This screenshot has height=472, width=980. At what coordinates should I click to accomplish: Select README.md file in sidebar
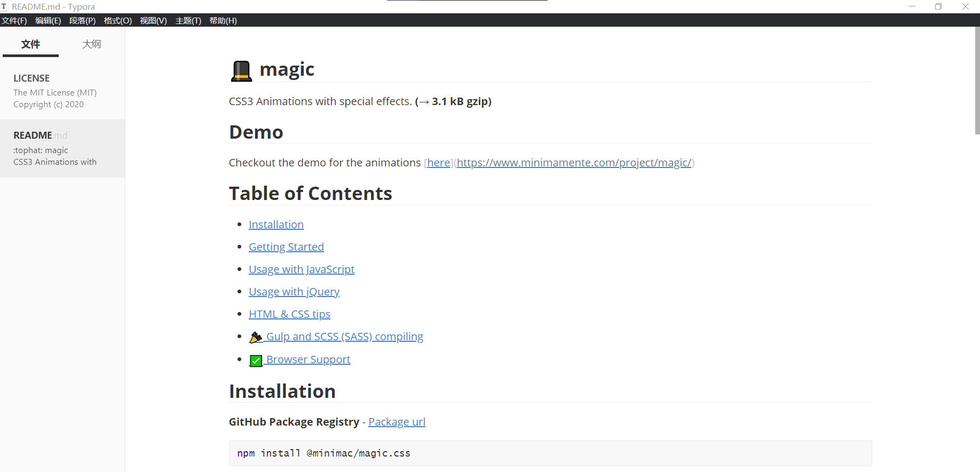coord(62,148)
